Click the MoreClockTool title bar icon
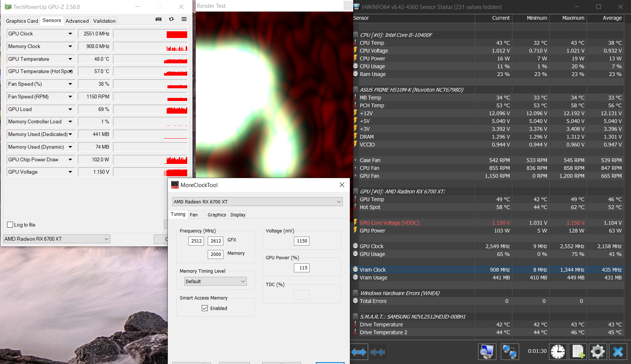631x364 pixels. pyautogui.click(x=175, y=185)
